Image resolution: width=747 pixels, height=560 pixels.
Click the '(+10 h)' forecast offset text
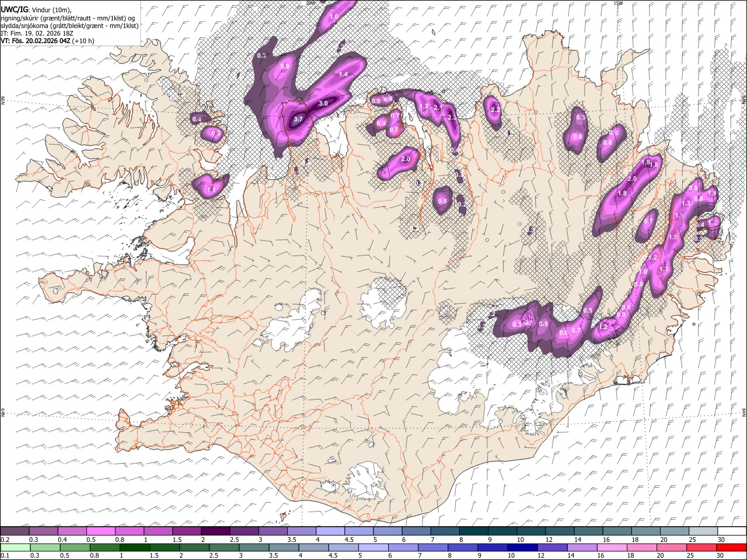tap(83, 41)
